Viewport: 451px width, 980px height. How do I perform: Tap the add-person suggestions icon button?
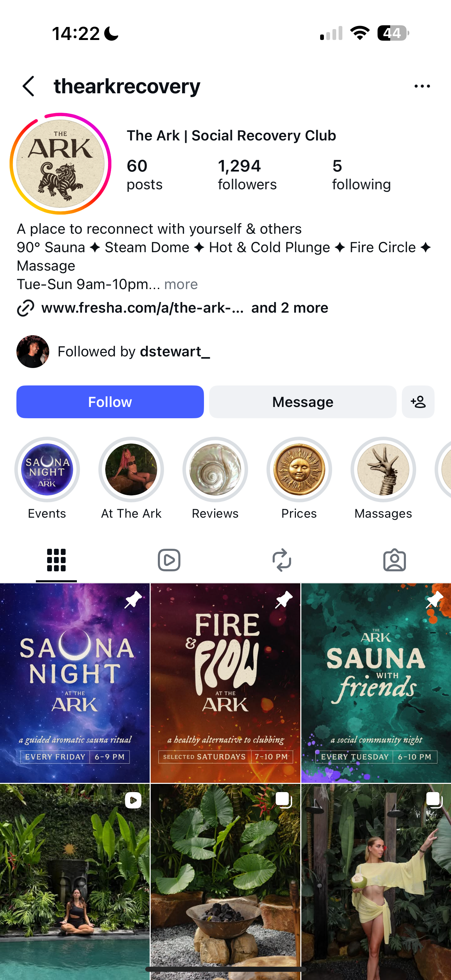[x=418, y=402]
